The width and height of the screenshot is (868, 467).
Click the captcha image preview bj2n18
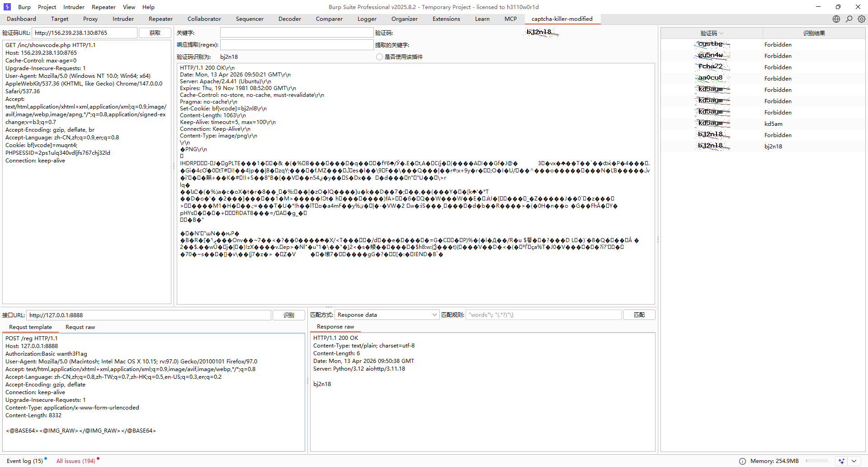[x=542, y=32]
